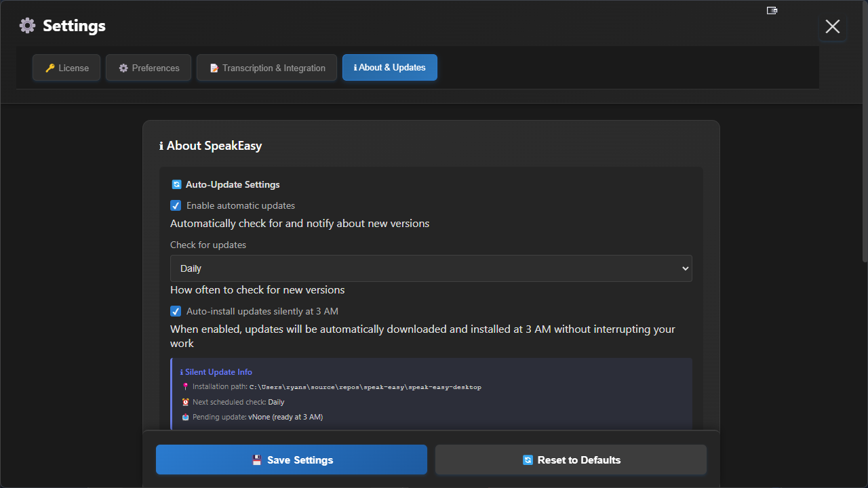Switch to the License tab

coord(66,68)
